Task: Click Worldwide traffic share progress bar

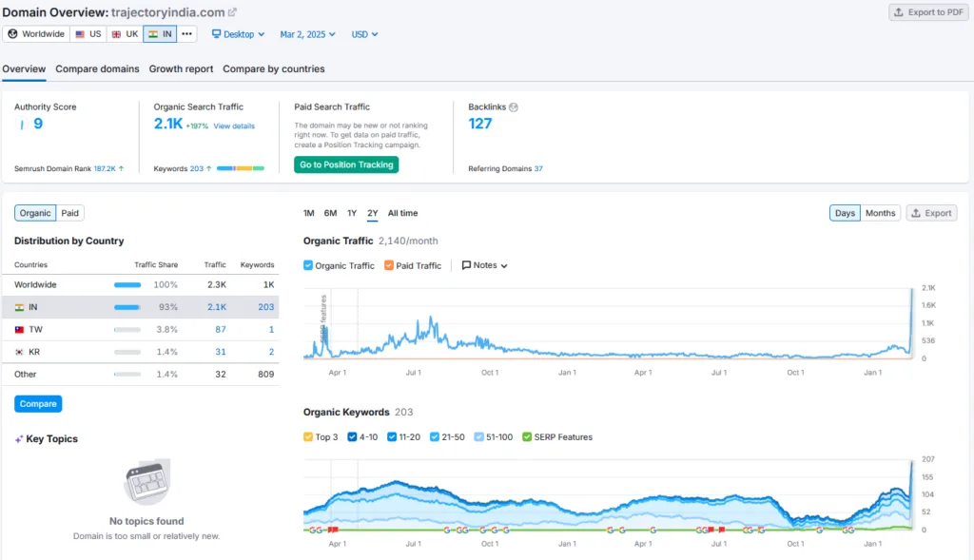Action: [127, 285]
